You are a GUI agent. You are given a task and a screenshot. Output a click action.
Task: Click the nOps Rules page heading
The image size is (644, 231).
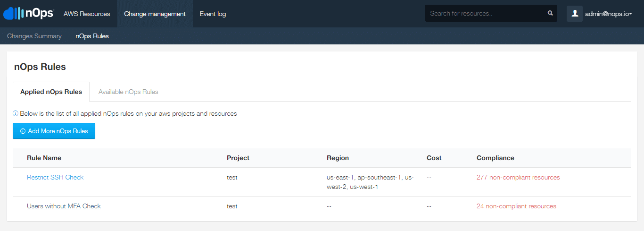(40, 67)
